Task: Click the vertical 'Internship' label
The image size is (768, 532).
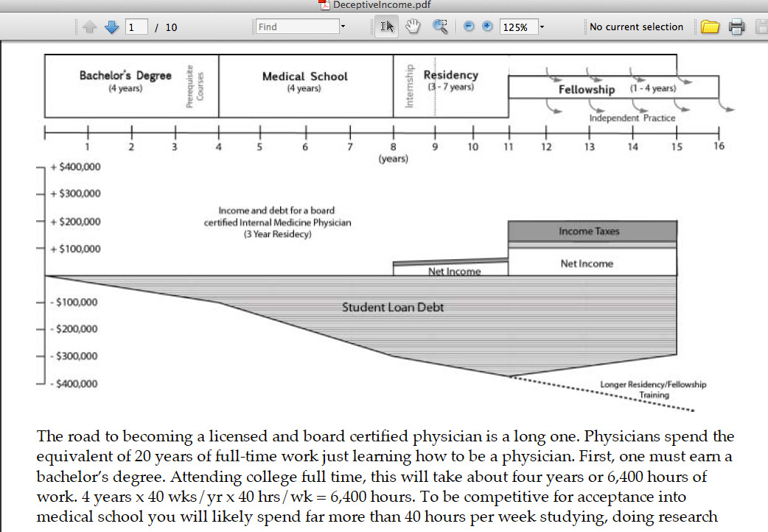Action: 410,85
